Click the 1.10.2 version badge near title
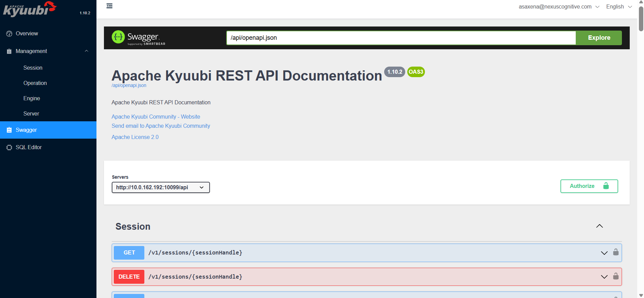 coord(395,72)
